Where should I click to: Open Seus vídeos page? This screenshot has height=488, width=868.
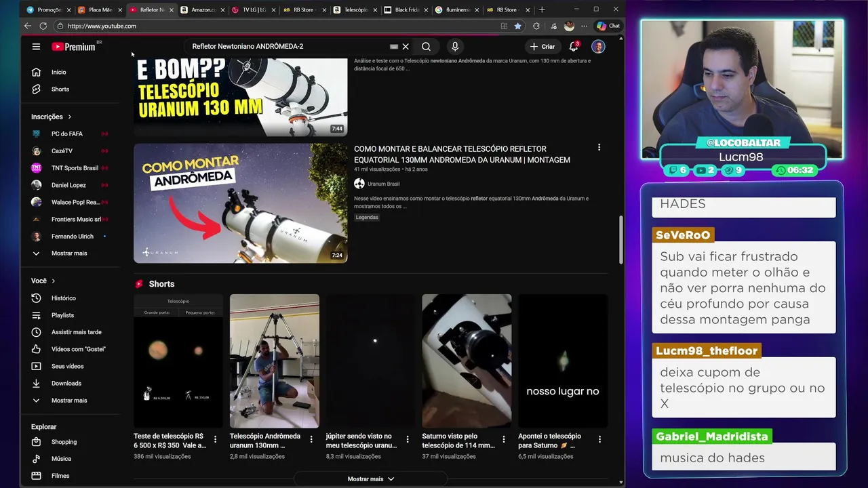click(68, 366)
